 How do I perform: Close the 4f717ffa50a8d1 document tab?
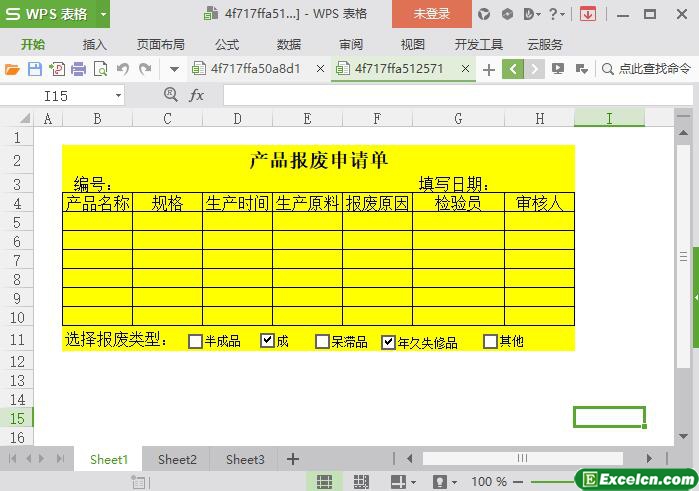tap(320, 69)
